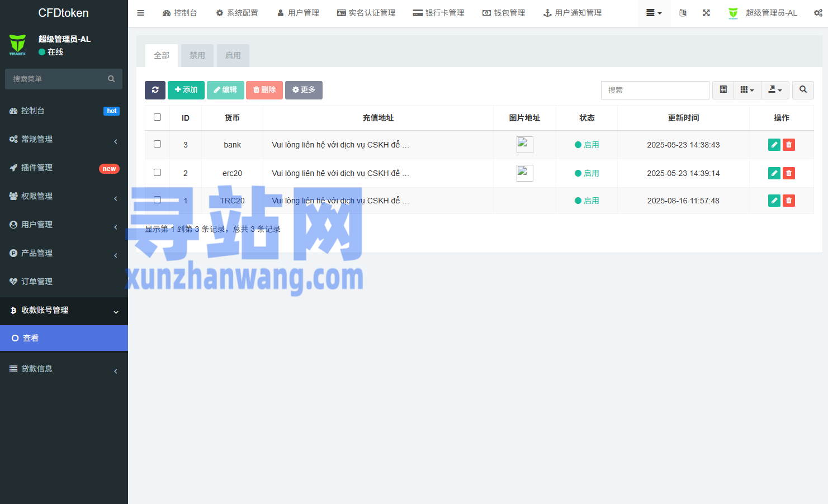Click the red delete icon for erc20 row

788,173
